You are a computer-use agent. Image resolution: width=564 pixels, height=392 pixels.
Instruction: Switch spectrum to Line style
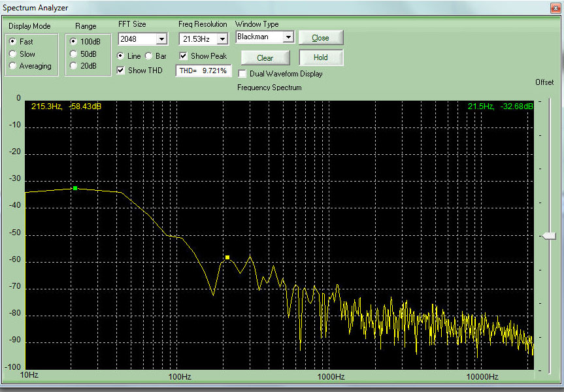121,56
